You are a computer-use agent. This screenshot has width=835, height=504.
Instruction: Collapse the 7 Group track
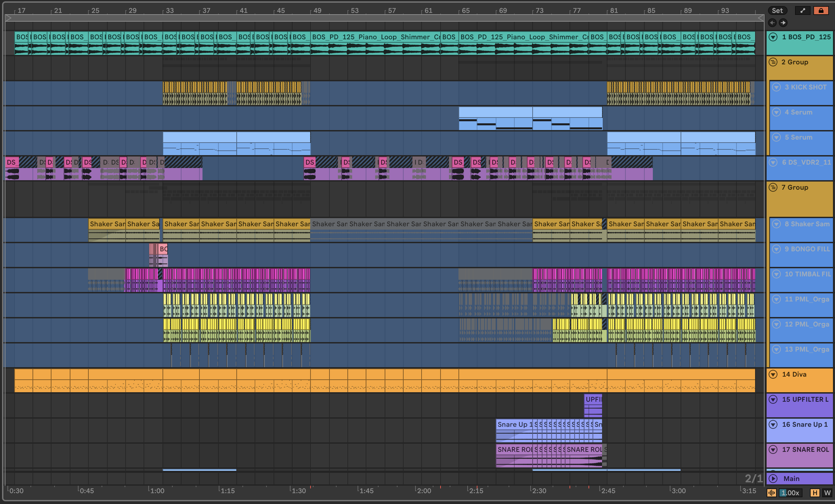click(x=773, y=187)
